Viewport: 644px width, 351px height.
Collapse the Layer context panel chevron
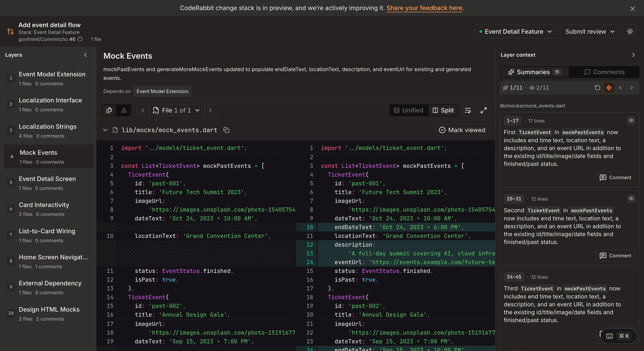633,55
